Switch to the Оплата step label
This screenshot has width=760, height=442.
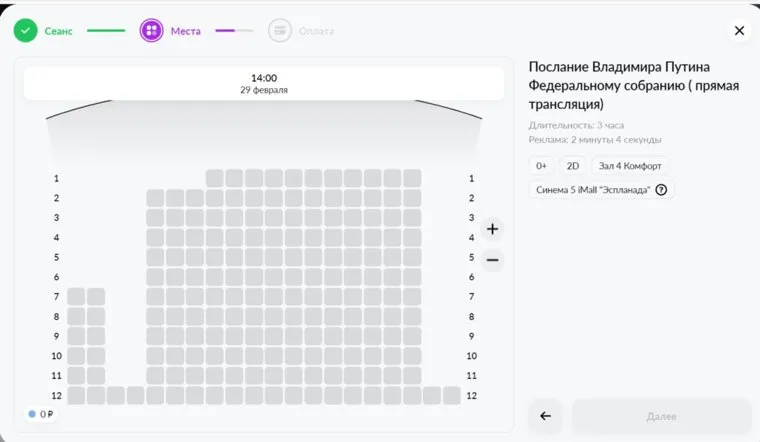pyautogui.click(x=316, y=31)
